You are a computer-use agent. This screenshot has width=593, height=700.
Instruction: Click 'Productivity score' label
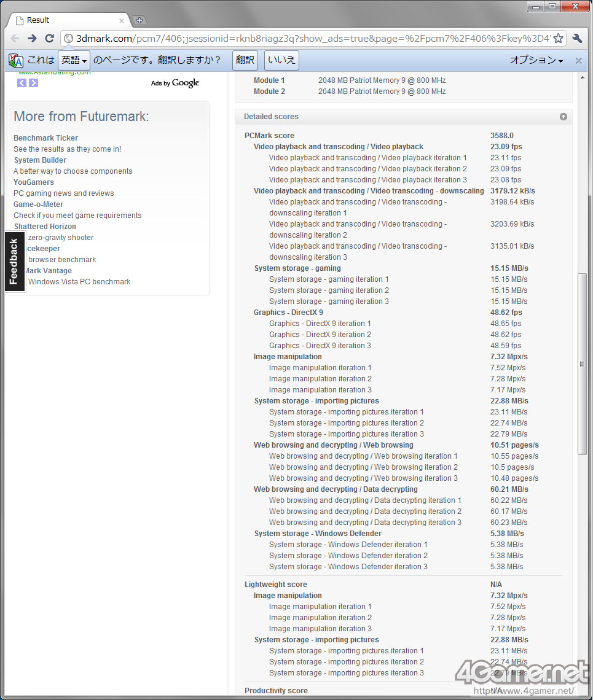[276, 691]
